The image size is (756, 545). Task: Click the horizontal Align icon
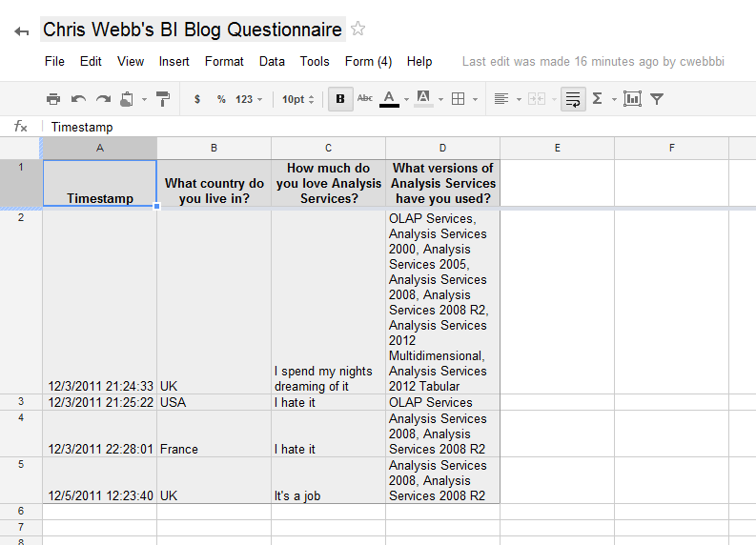tap(501, 99)
